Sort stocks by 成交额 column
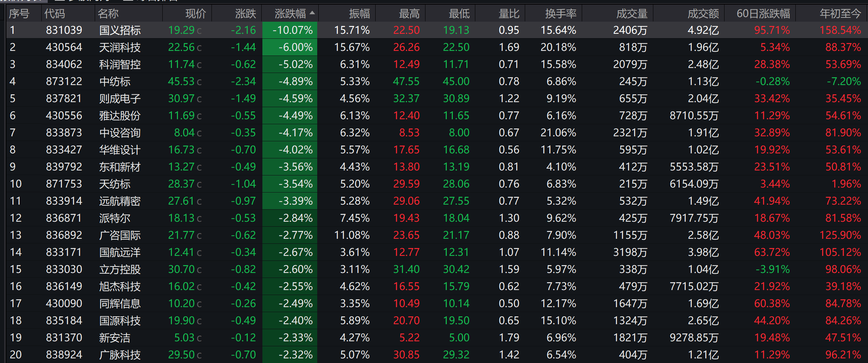The height and width of the screenshot is (363, 868). [x=703, y=14]
